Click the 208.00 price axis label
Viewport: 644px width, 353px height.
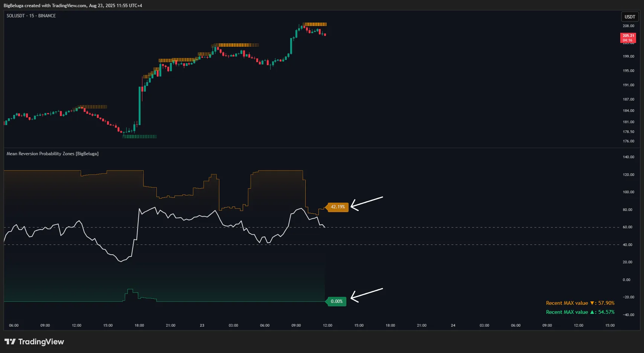point(628,26)
